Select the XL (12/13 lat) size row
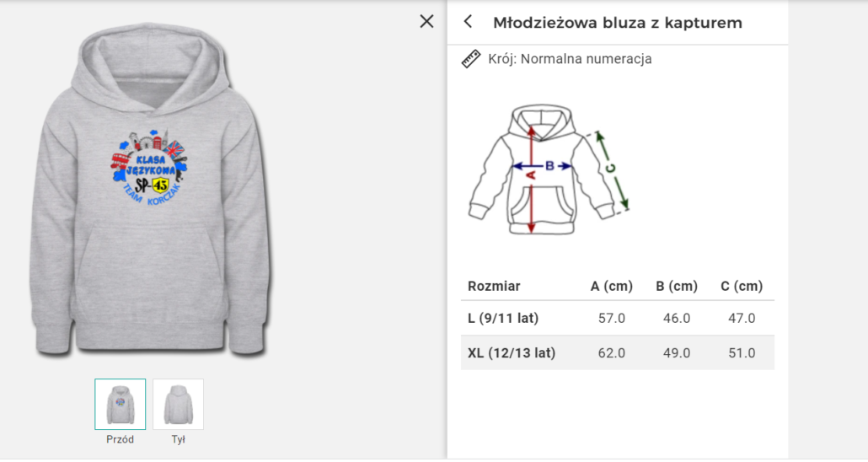868x462 pixels. pyautogui.click(x=512, y=353)
